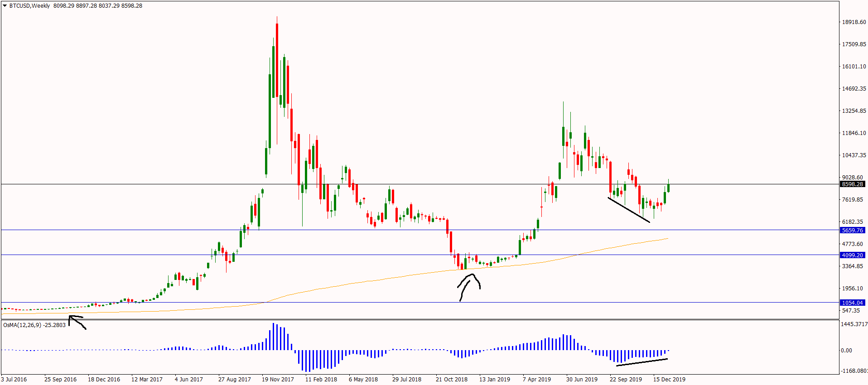The height and width of the screenshot is (385, 868).
Task: Click the 27 Aug 2017 date label
Action: [234, 379]
